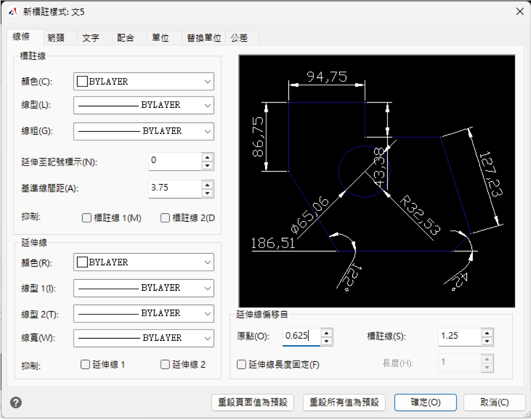Click the AutoCAD logo in title bar

pos(13,12)
